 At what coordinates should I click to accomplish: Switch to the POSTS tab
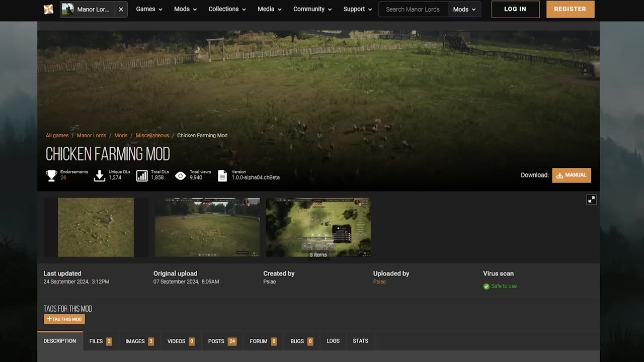222,341
